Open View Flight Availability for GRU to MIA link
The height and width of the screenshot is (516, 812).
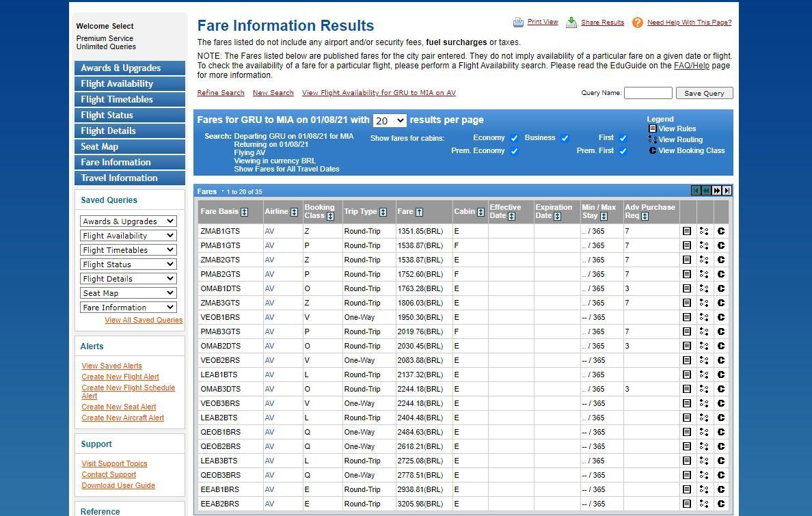(379, 93)
